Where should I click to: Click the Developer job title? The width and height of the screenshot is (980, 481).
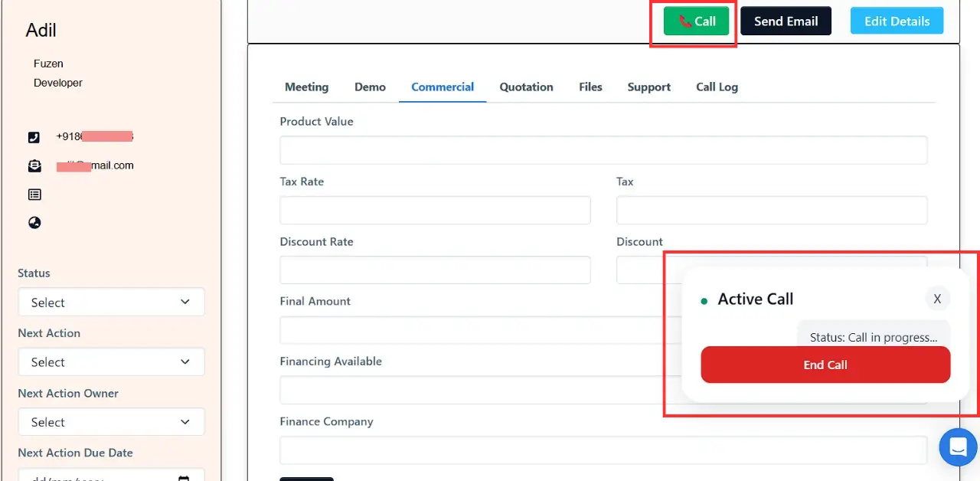tap(58, 83)
